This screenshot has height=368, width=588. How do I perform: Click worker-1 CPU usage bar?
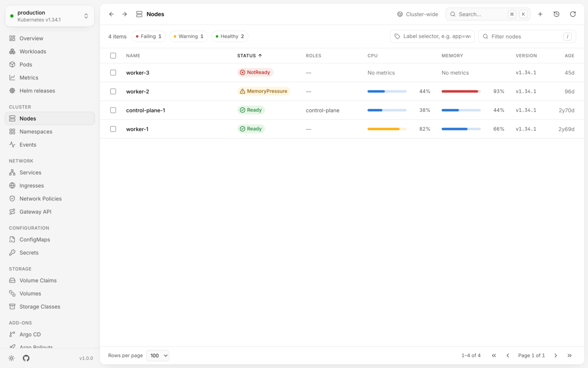387,129
